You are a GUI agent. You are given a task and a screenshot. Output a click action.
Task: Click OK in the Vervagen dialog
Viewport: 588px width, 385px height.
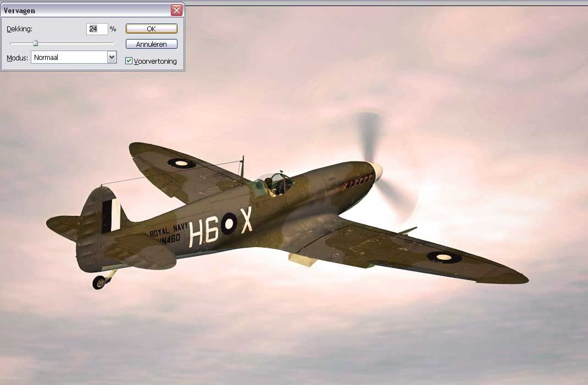click(x=152, y=29)
